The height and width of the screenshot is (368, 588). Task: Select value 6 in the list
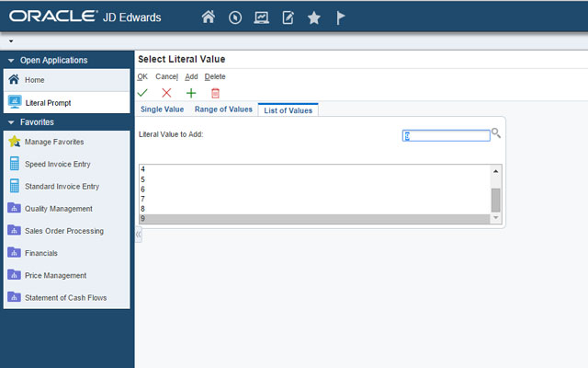coord(314,190)
